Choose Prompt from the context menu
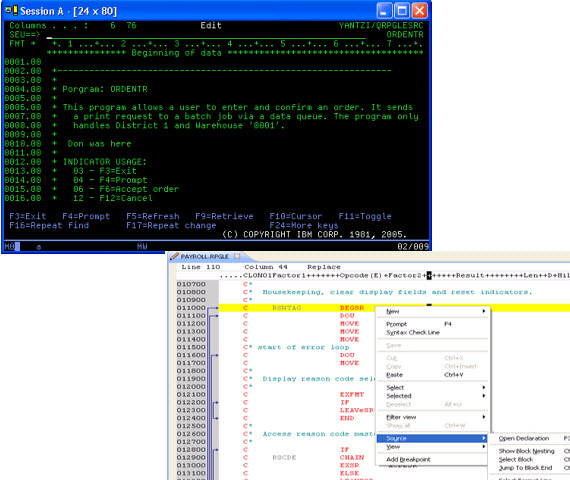The height and width of the screenshot is (480, 570). (433, 324)
